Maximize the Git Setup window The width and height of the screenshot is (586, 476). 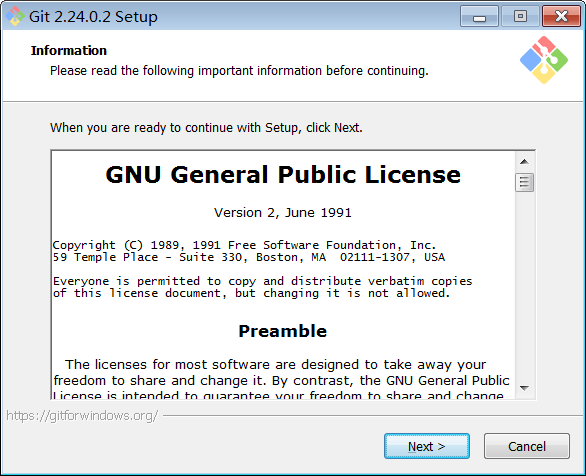click(520, 16)
